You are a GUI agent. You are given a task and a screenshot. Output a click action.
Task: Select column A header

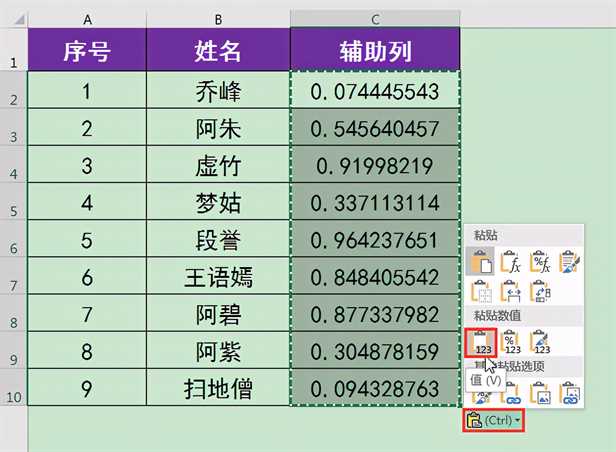tap(87, 19)
